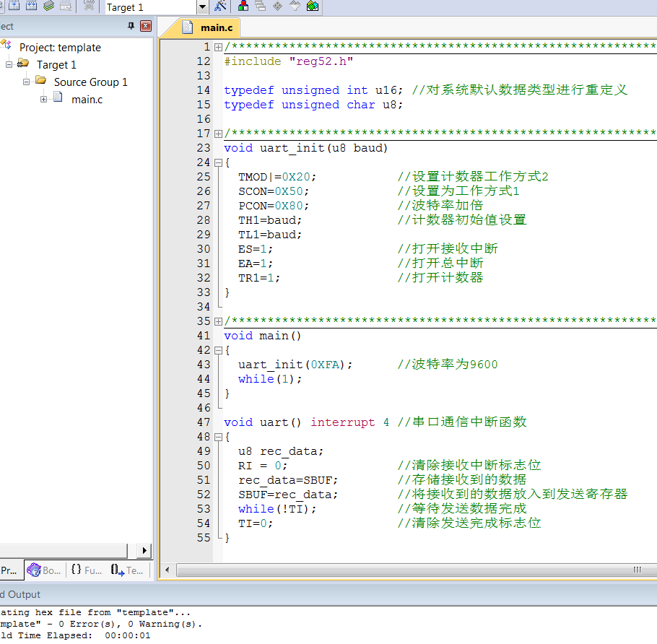Expand the main.c tree node
The width and height of the screenshot is (657, 644).
click(43, 100)
